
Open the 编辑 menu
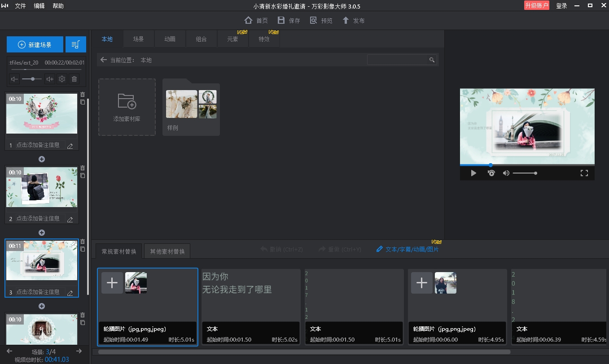coord(39,6)
